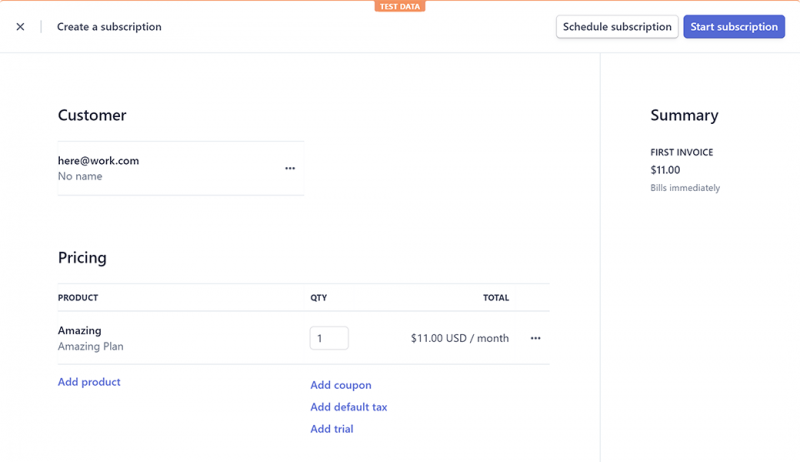800x462 pixels.
Task: Click the Add product link
Action: click(x=89, y=382)
